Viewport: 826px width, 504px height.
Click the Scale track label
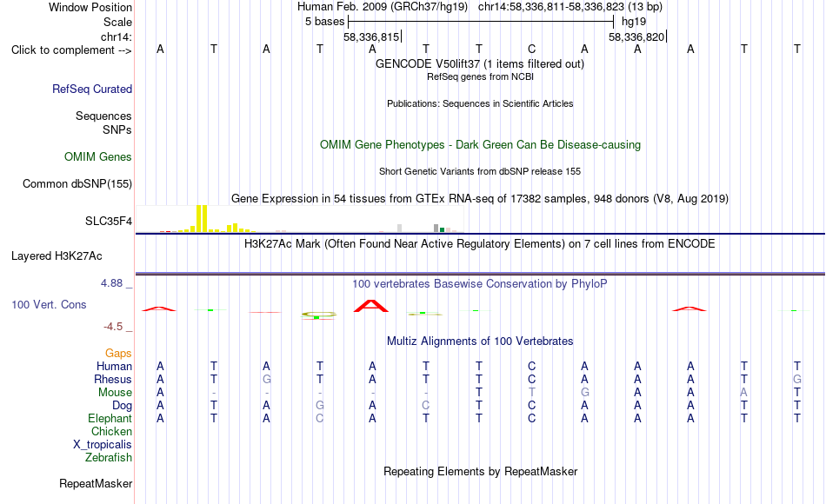(117, 22)
